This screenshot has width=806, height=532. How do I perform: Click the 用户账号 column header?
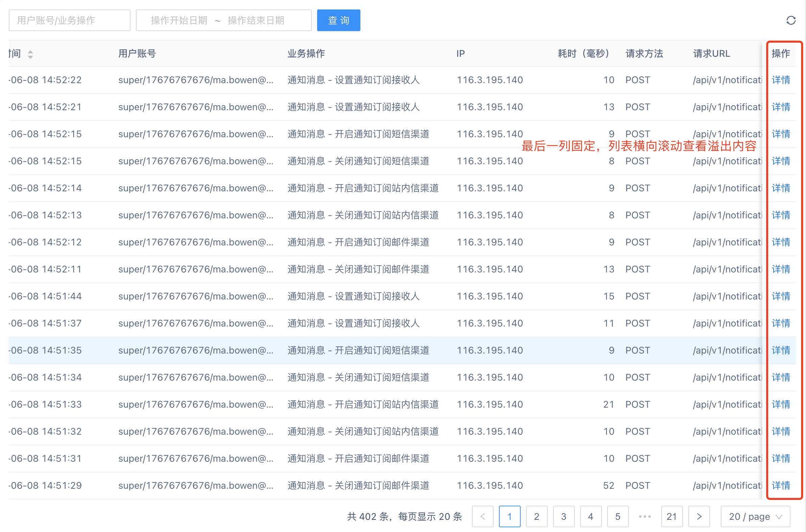[137, 54]
